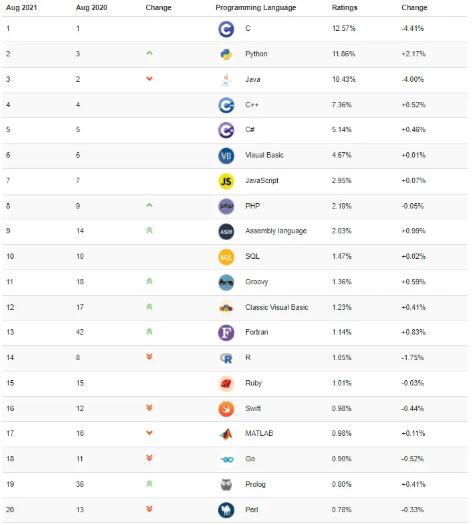Click the Visual Basic VB icon
Viewport: 472px width, 525px height.
(x=226, y=156)
